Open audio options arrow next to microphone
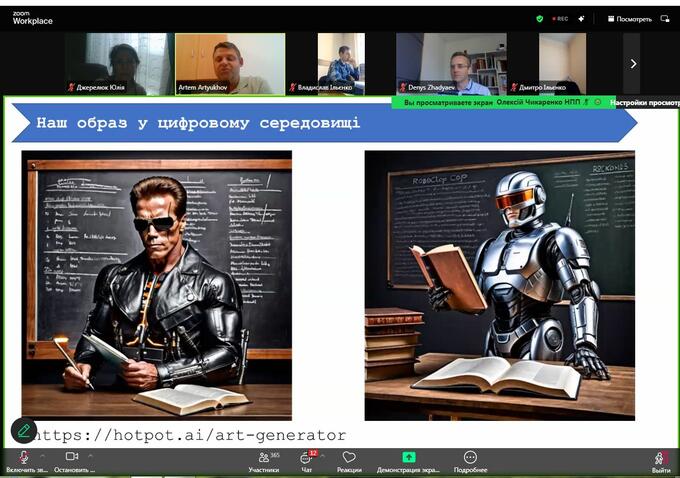The height and width of the screenshot is (478, 680). click(x=43, y=456)
